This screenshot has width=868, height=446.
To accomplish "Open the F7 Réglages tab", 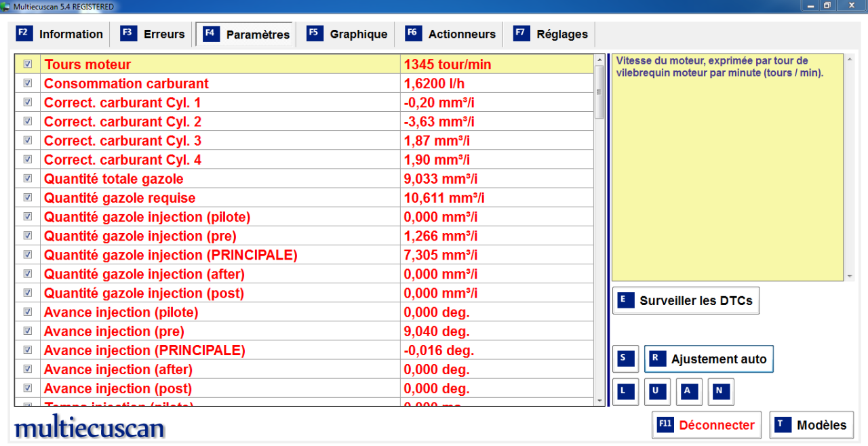I will pos(551,34).
